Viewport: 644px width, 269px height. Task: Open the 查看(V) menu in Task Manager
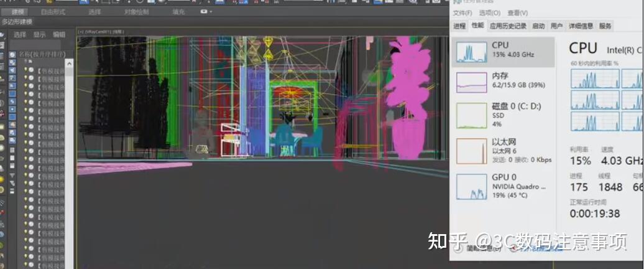pyautogui.click(x=518, y=12)
